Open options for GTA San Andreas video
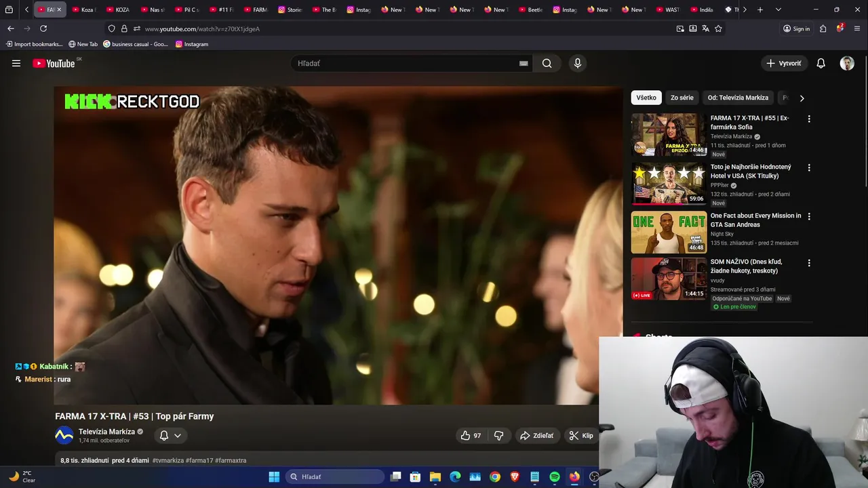 (x=809, y=216)
